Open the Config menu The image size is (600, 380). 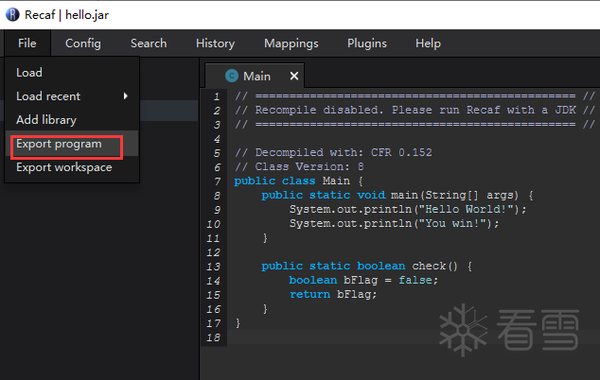pos(83,43)
